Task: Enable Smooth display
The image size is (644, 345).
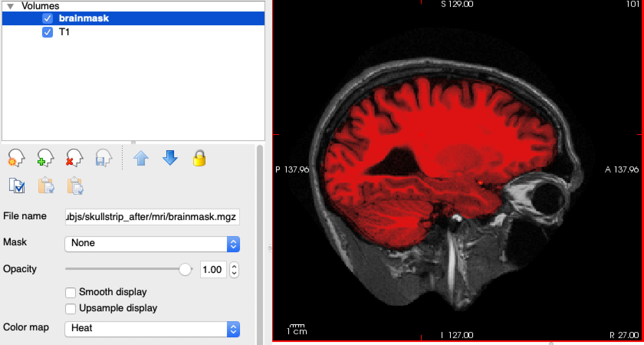Action: coord(70,292)
